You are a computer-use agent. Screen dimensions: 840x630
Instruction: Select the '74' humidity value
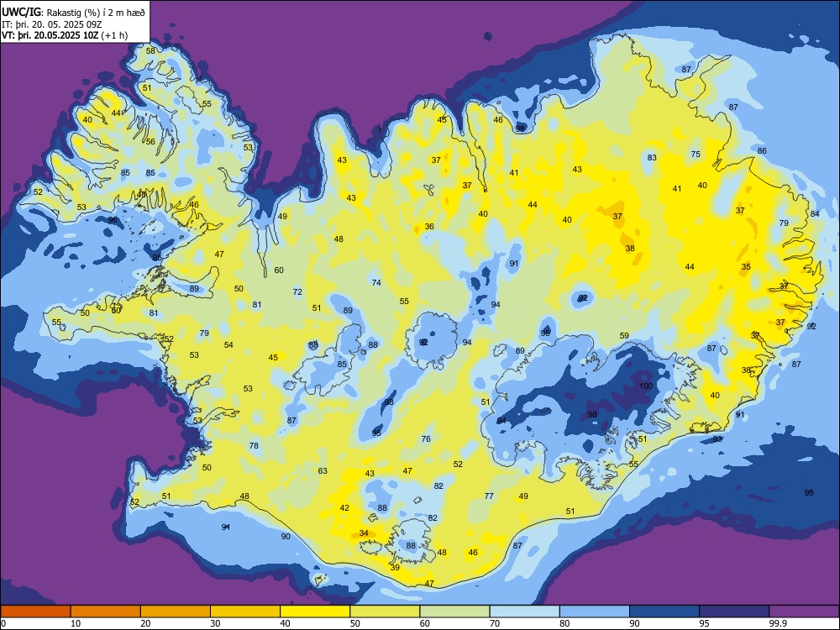[x=376, y=282]
